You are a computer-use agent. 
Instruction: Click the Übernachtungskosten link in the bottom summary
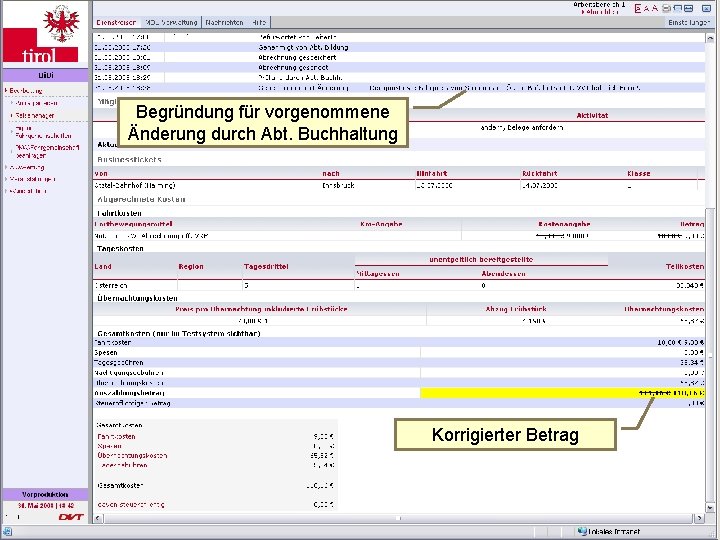[132, 456]
